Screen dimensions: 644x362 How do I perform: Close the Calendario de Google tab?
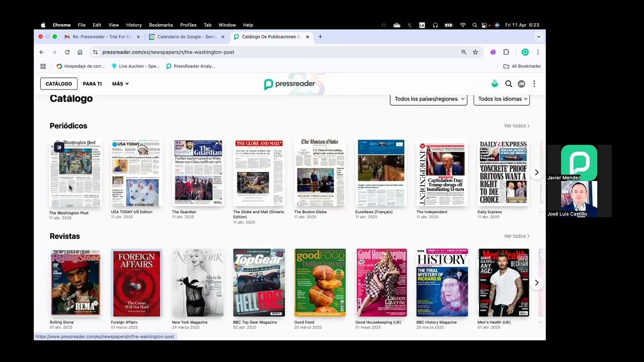223,37
